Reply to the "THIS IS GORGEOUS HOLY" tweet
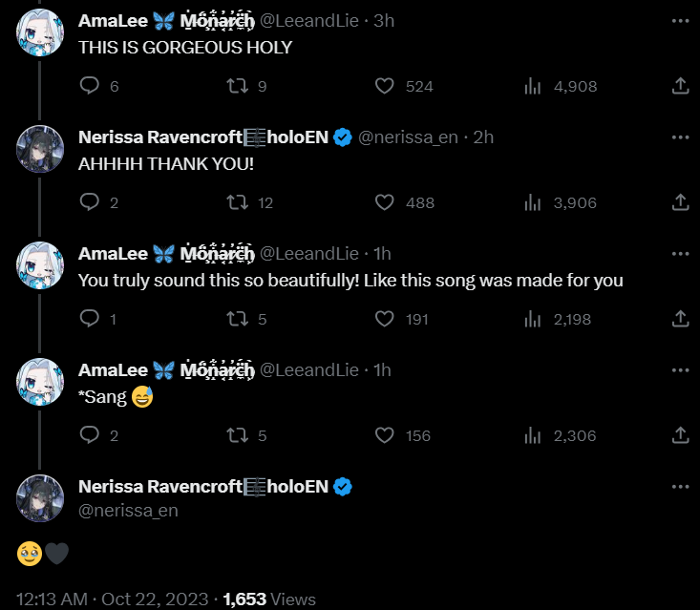Screen dimensions: 700x610 coord(90,86)
